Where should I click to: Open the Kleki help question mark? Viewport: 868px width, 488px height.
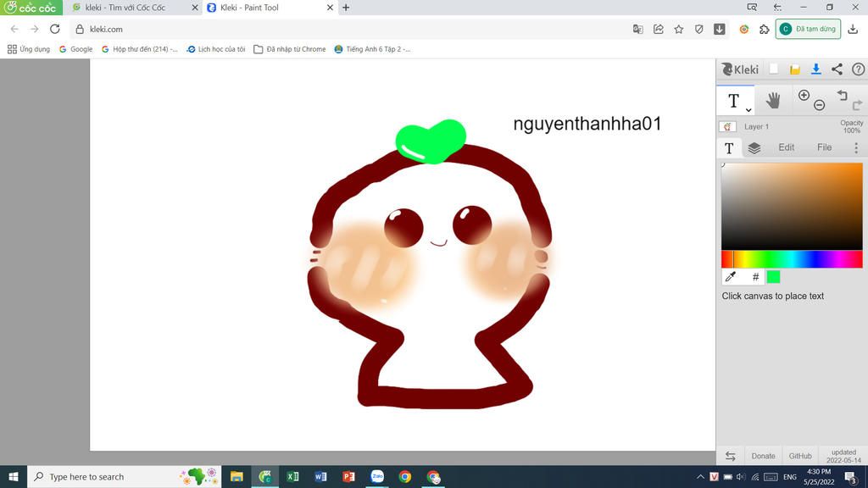point(858,69)
